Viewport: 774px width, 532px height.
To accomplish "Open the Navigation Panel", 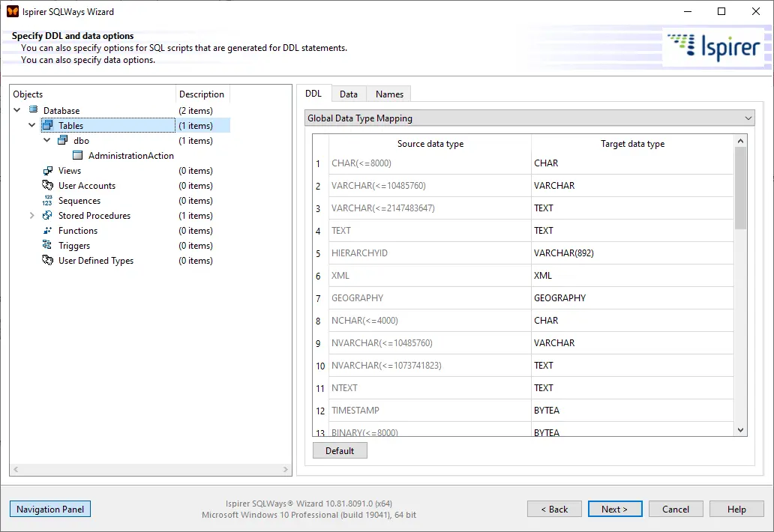I will (49, 510).
